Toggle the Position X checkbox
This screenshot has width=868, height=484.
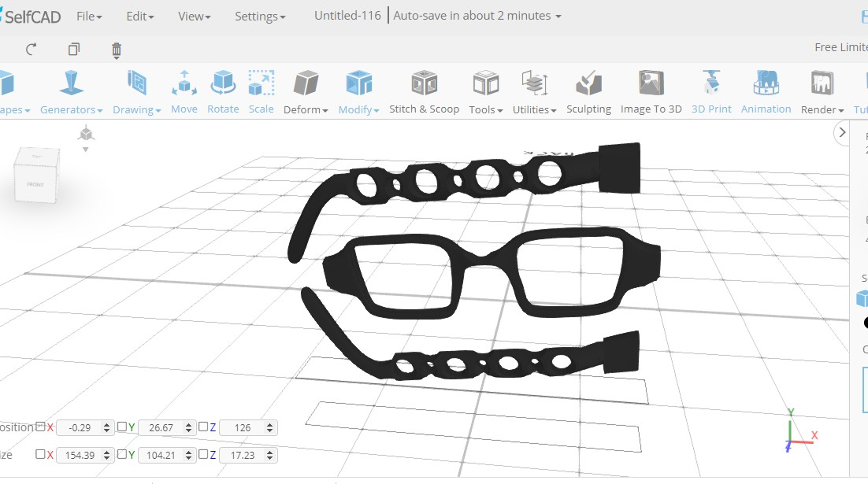[x=40, y=427]
